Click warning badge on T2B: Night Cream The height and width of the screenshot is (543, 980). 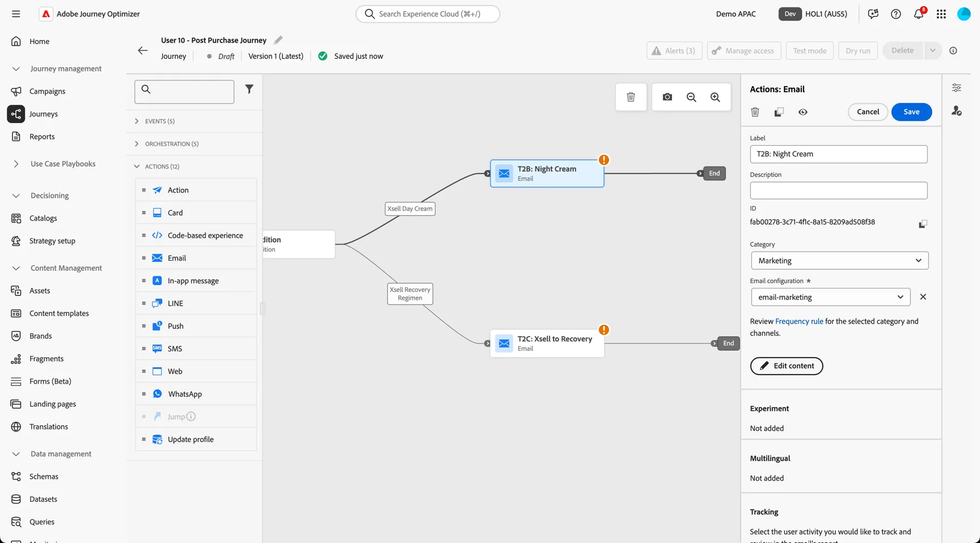click(x=604, y=160)
